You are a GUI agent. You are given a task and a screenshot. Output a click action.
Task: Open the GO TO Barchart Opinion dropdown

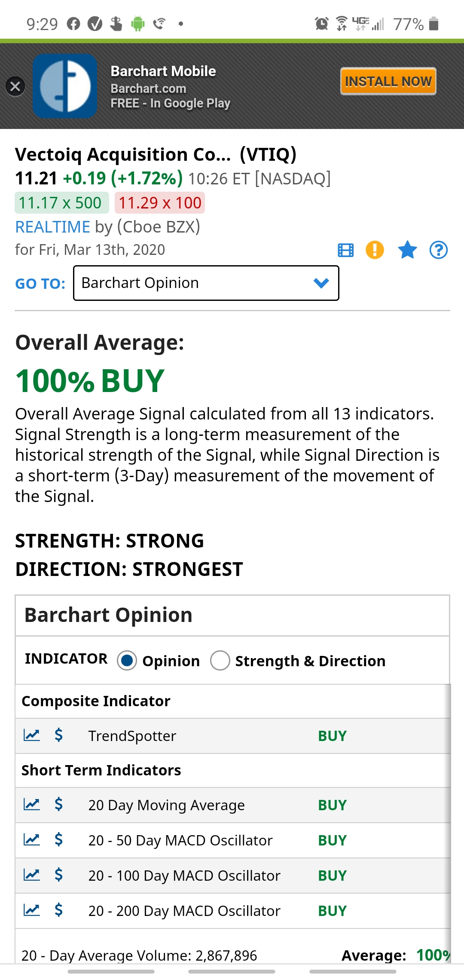[x=206, y=283]
